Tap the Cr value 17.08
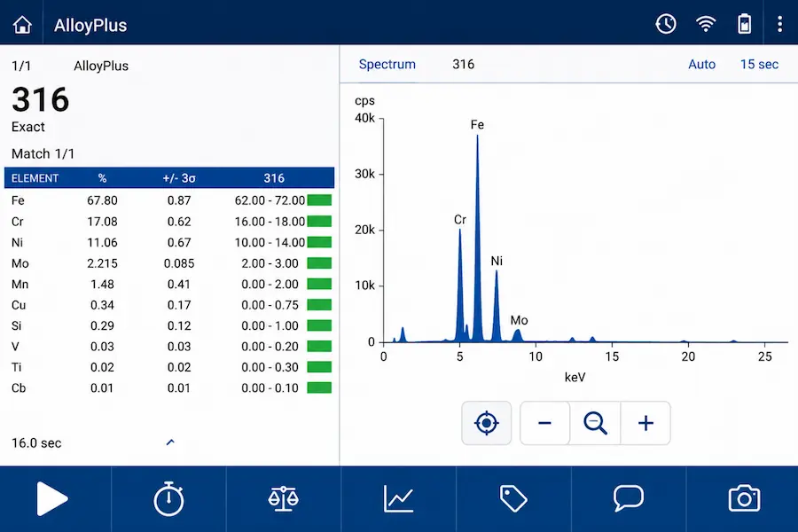 [102, 222]
